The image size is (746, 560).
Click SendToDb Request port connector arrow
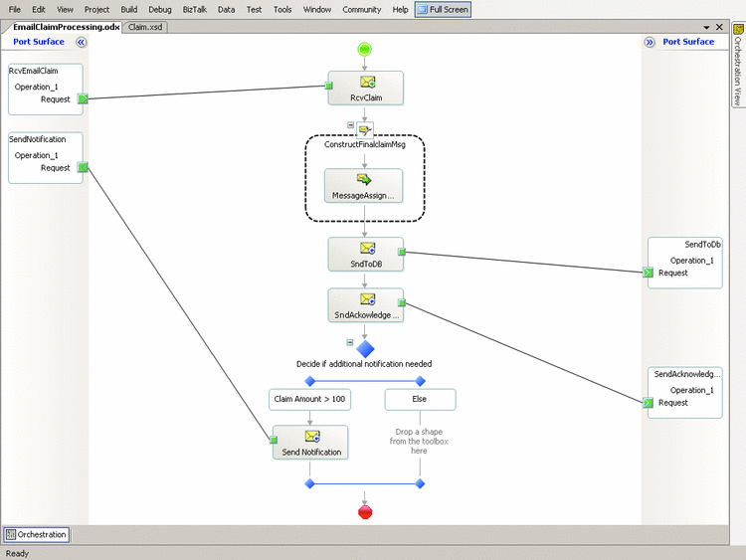[x=648, y=273]
